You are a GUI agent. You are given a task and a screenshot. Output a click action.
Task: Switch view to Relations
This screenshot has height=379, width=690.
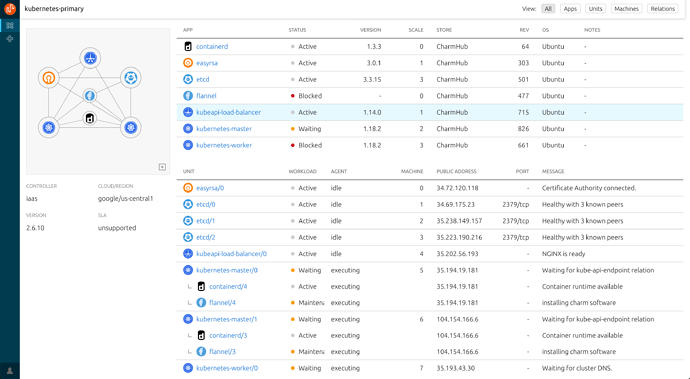(x=663, y=9)
